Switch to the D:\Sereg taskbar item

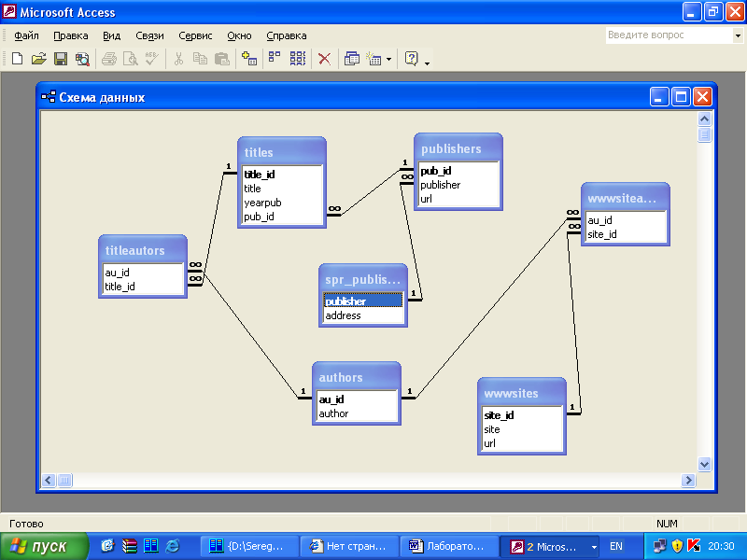tap(249, 546)
